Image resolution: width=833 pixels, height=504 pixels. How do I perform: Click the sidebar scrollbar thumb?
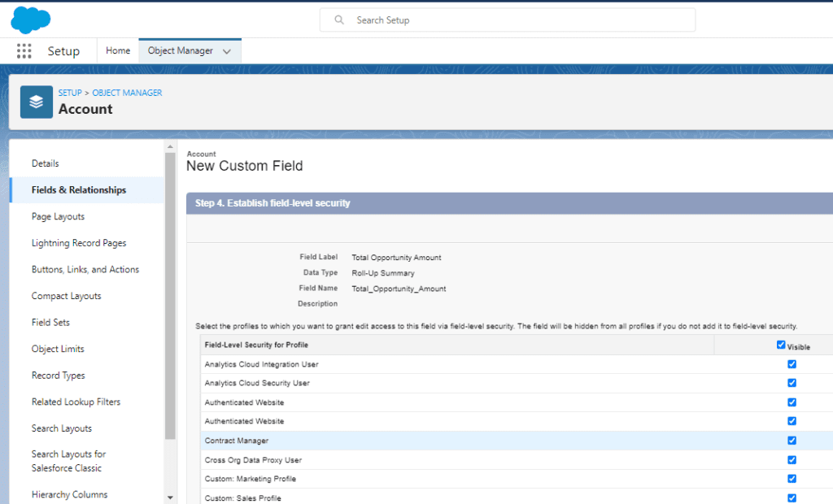coord(170,296)
